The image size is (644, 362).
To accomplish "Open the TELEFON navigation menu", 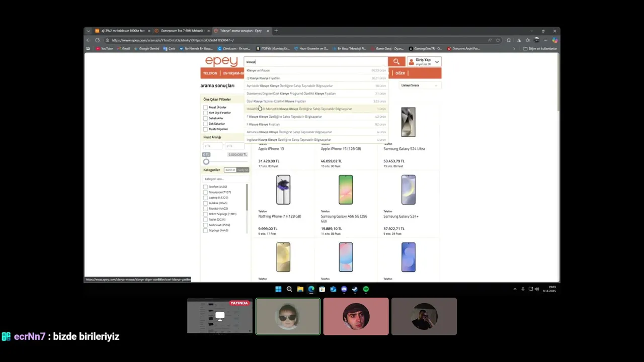I will (210, 73).
